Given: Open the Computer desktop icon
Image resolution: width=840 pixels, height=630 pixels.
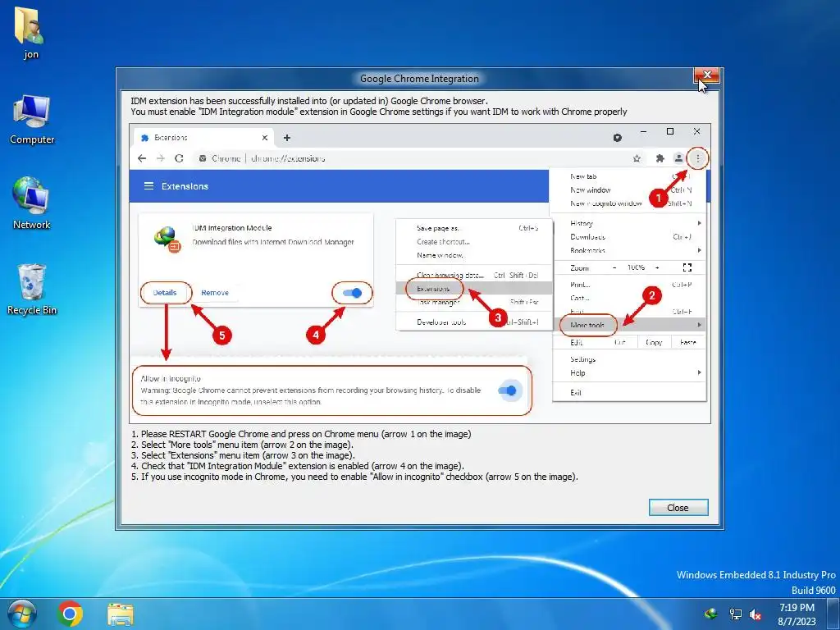Looking at the screenshot, I should click(x=32, y=120).
